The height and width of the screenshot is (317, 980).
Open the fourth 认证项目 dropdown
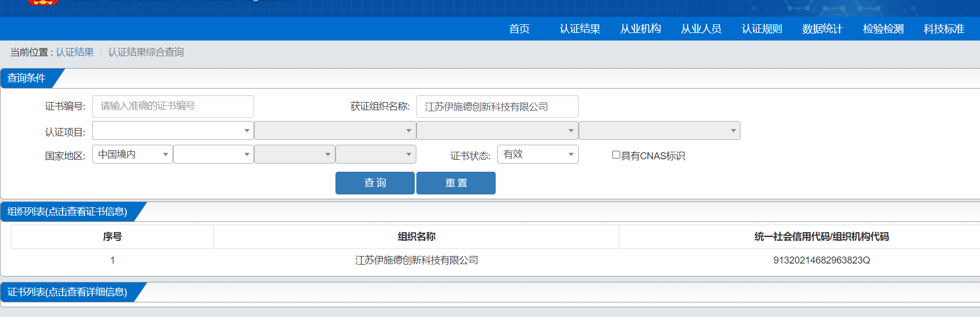point(660,131)
